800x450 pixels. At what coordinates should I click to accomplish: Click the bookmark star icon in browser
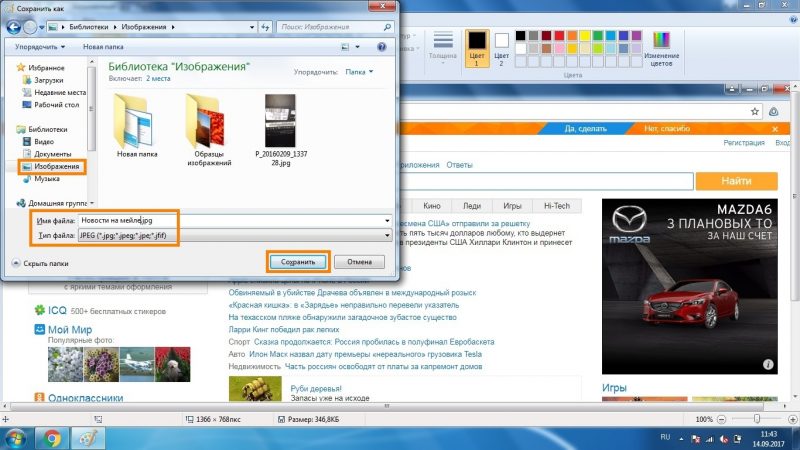[755, 110]
